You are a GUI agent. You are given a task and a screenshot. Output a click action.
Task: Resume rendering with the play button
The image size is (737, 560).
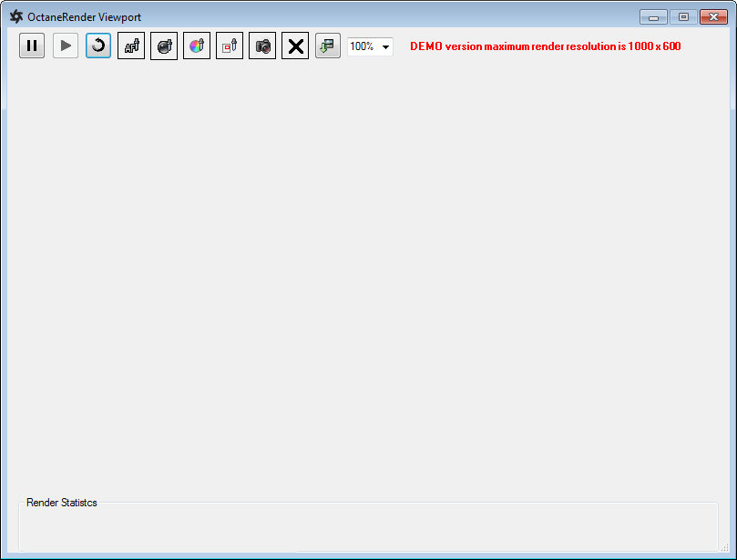point(66,46)
